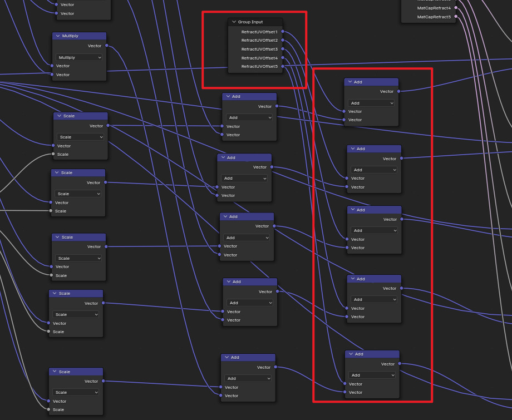Click the RefractUVOffset3 output socket
The width and height of the screenshot is (512, 420).
(x=283, y=49)
